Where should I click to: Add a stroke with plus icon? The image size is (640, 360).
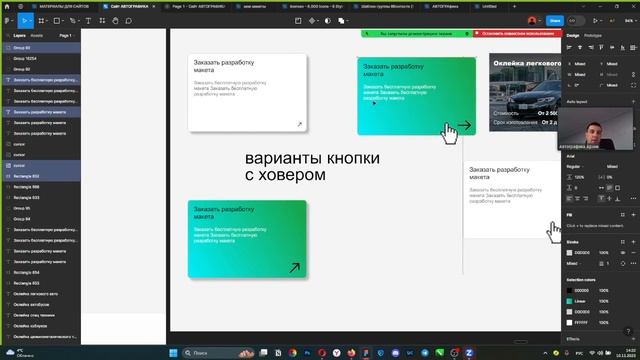click(x=633, y=242)
